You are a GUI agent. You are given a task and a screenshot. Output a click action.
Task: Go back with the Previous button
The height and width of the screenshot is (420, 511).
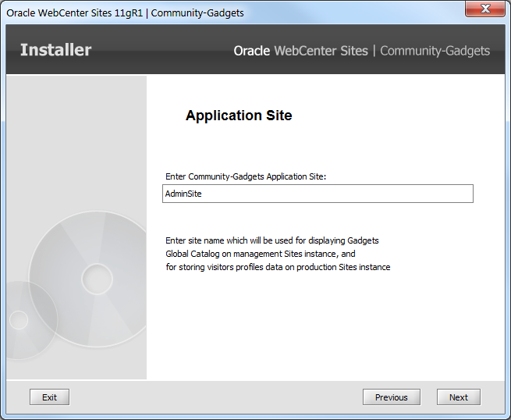click(392, 397)
